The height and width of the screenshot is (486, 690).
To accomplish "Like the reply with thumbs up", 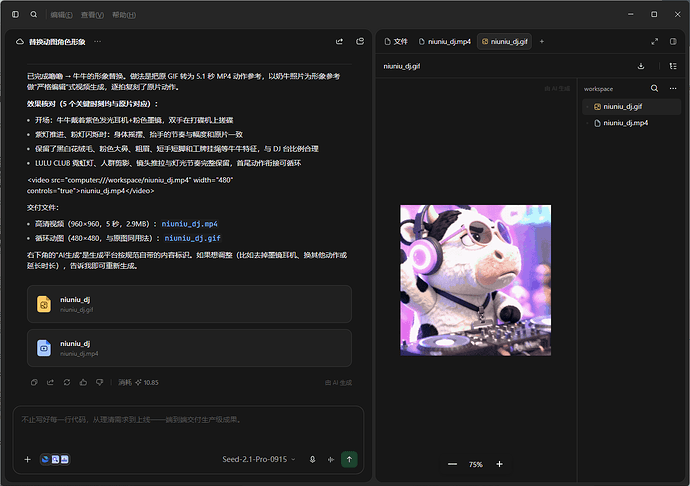I will (x=83, y=382).
